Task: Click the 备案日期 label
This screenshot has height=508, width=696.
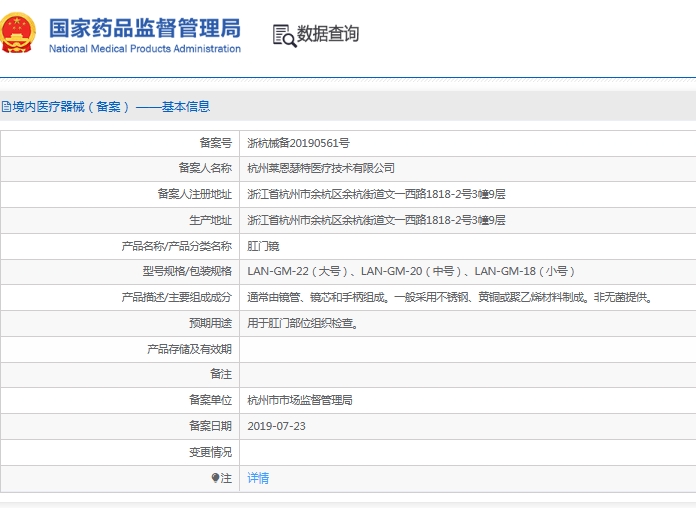Action: coord(210,426)
